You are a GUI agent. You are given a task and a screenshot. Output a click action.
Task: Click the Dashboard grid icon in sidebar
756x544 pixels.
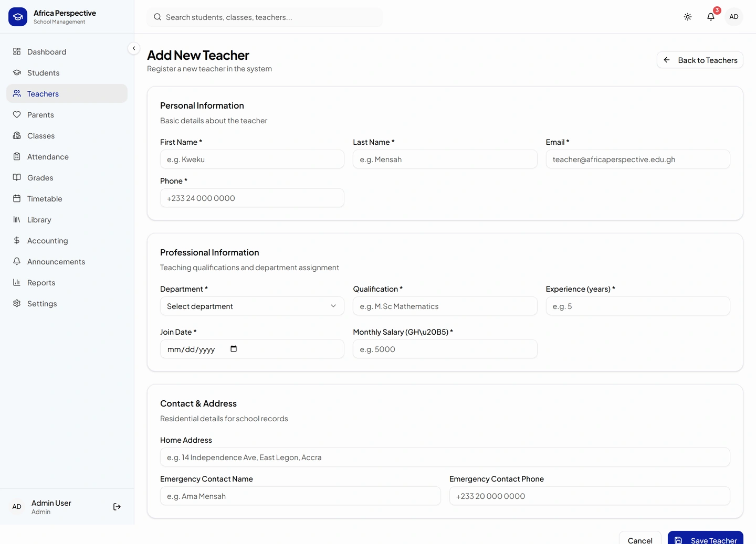(17, 51)
